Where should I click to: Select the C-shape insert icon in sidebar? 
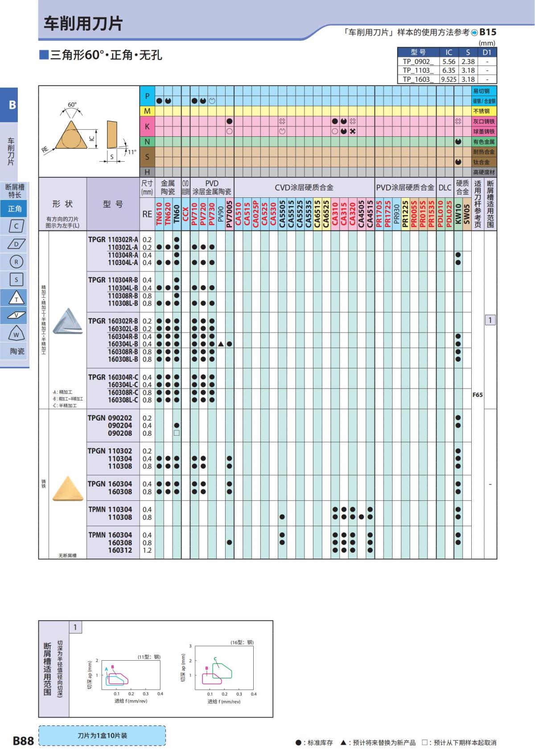click(16, 226)
